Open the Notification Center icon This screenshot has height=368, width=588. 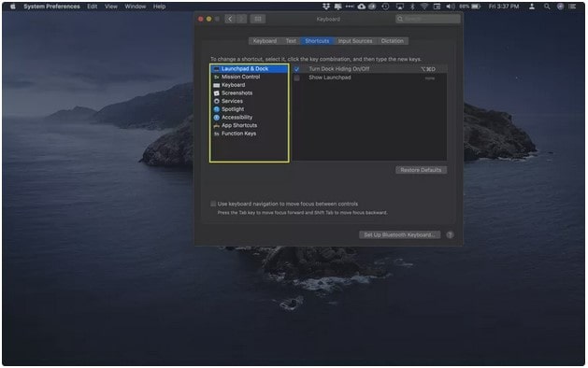[x=572, y=7]
